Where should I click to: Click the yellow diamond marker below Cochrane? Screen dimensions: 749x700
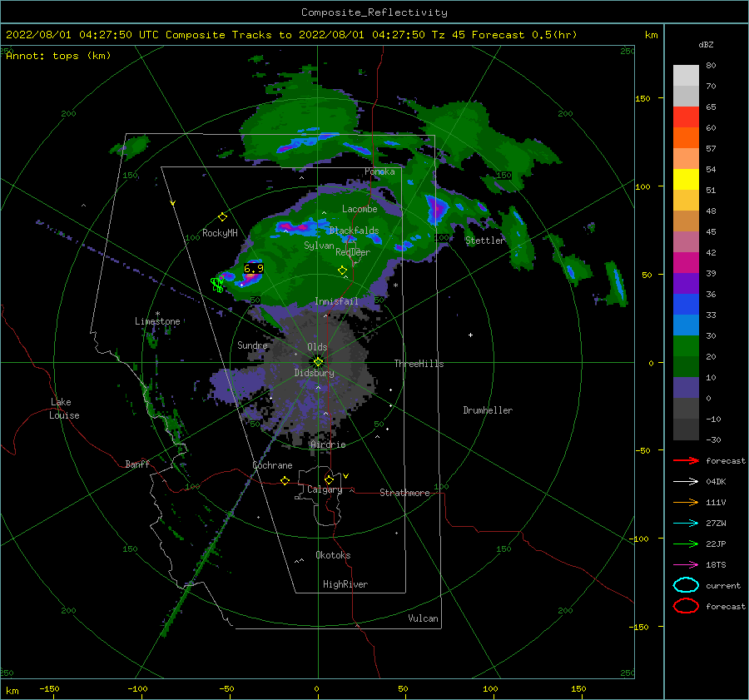pos(285,480)
